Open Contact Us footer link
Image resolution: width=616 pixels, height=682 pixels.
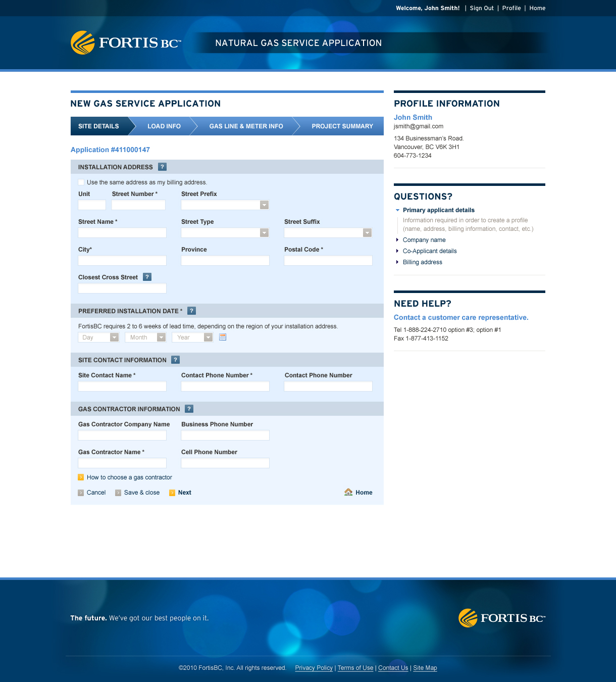coord(393,668)
